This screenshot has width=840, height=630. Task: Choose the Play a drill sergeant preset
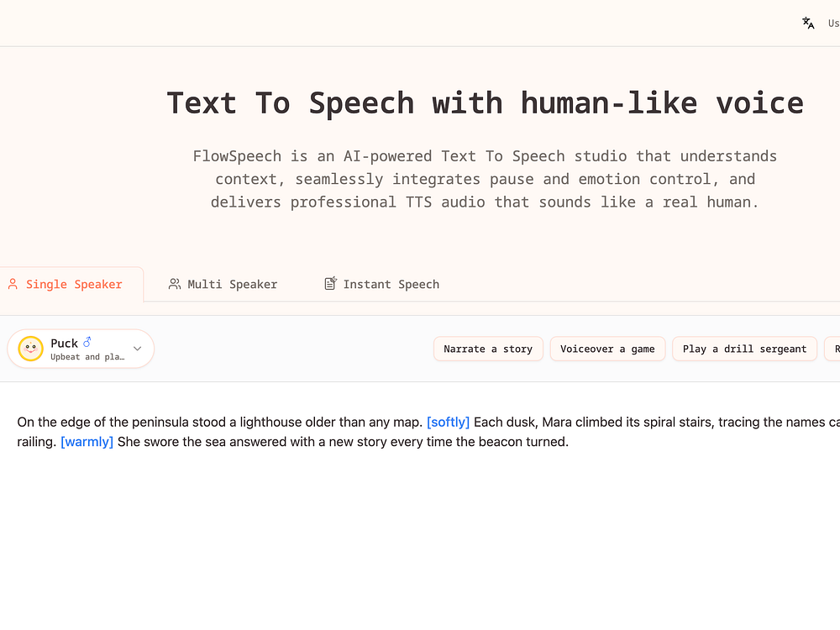pyautogui.click(x=744, y=349)
